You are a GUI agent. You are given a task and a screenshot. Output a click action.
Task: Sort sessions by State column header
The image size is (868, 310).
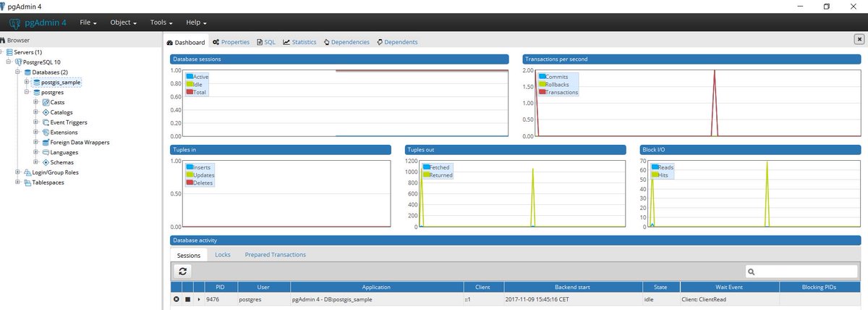[x=659, y=287]
